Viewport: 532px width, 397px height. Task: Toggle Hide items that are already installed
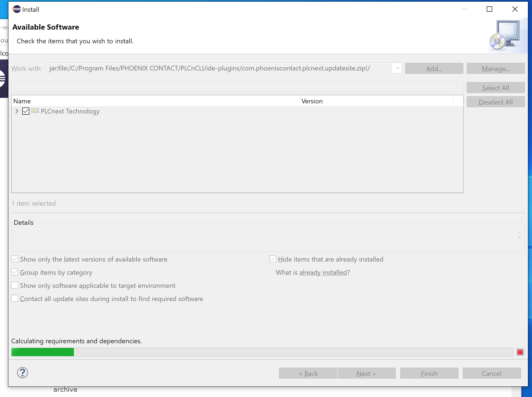click(x=273, y=259)
